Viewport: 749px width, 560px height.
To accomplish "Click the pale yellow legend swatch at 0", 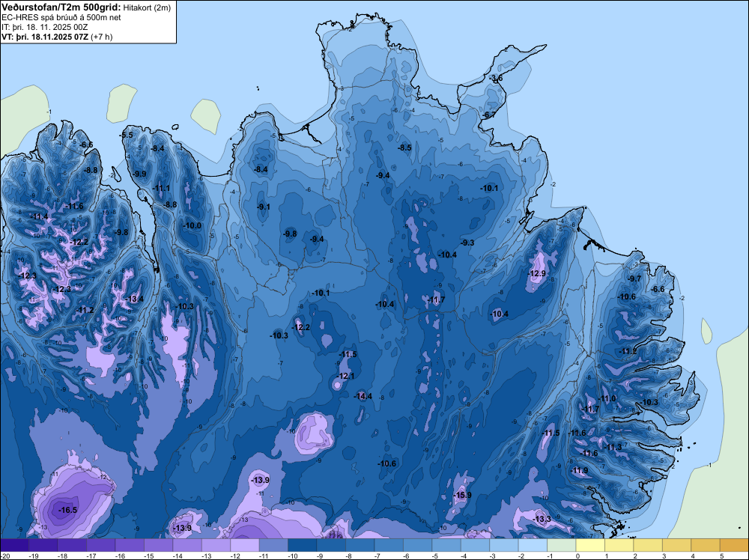I will pyautogui.click(x=590, y=545).
